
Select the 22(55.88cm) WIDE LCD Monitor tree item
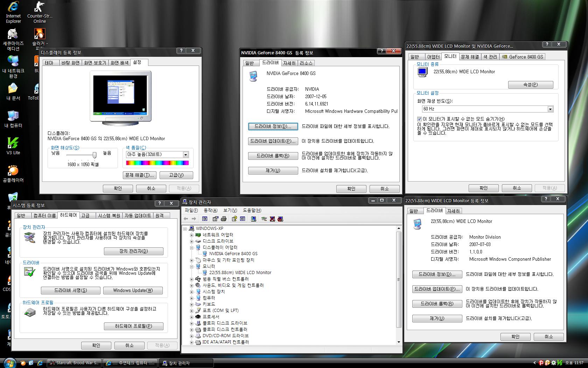[x=240, y=273]
